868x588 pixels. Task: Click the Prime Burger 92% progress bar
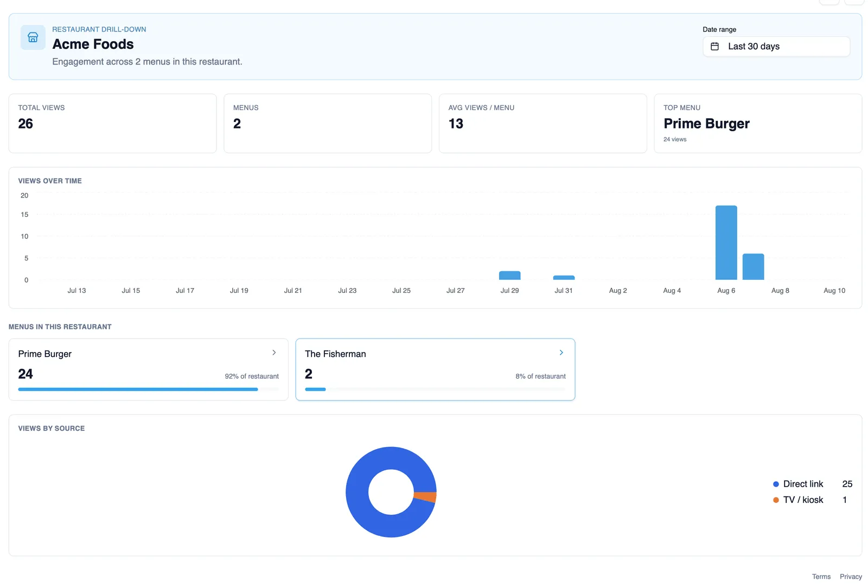(x=148, y=389)
